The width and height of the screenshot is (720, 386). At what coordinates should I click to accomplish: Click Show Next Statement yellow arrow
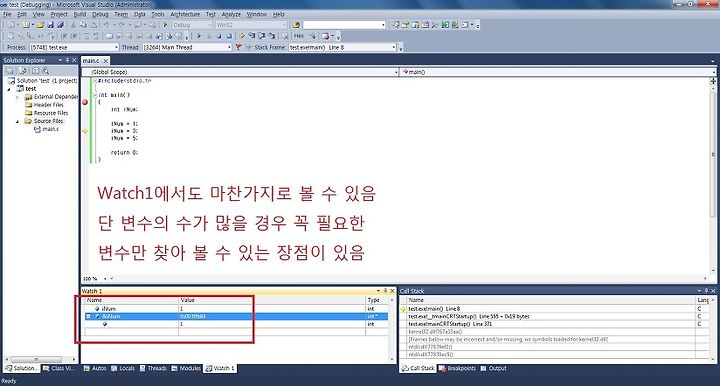(242, 36)
